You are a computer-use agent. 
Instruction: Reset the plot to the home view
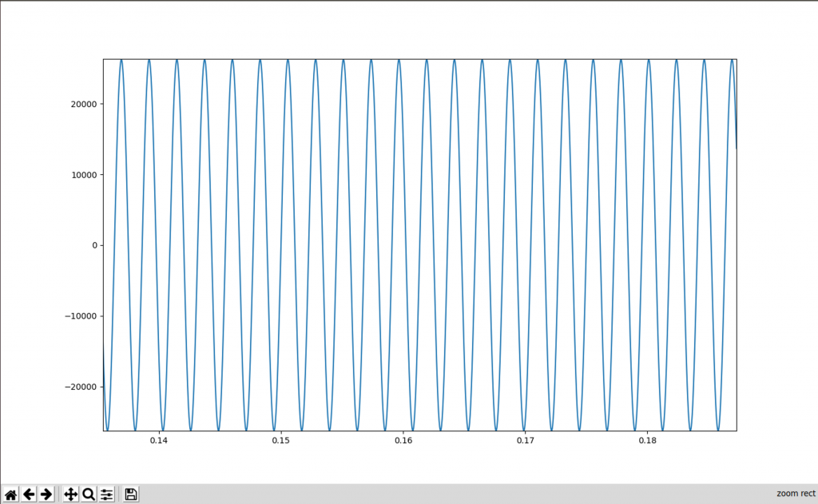coord(10,494)
